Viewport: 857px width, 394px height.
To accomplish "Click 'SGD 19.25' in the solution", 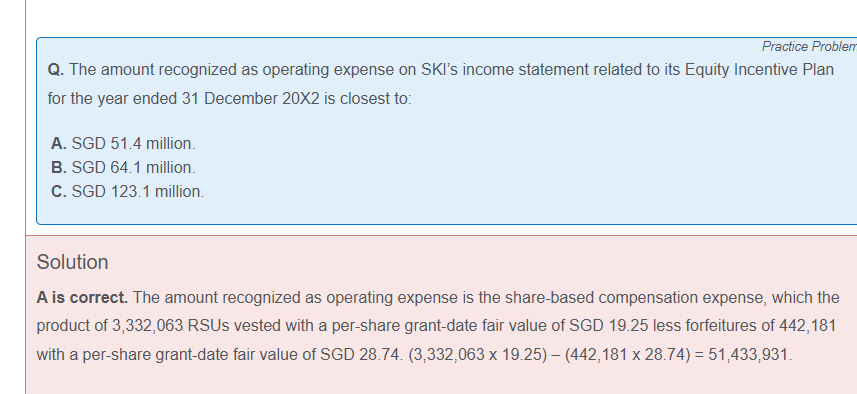I will [608, 326].
